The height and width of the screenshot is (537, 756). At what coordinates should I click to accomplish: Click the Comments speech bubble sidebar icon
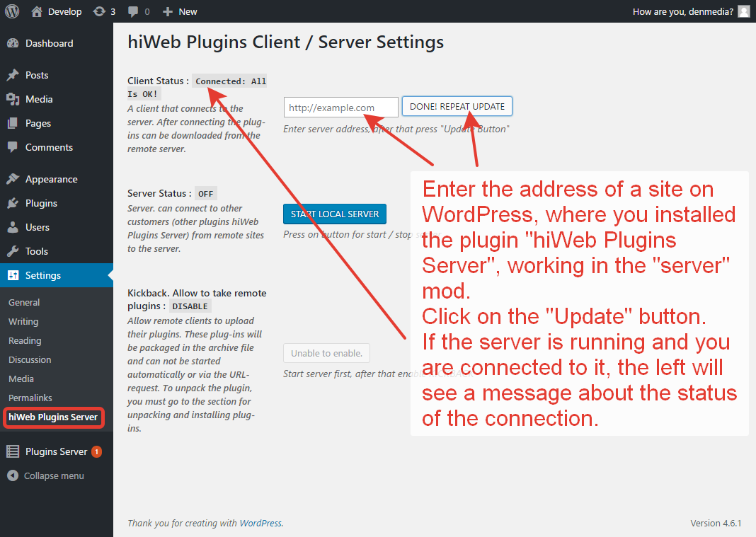[x=13, y=147]
